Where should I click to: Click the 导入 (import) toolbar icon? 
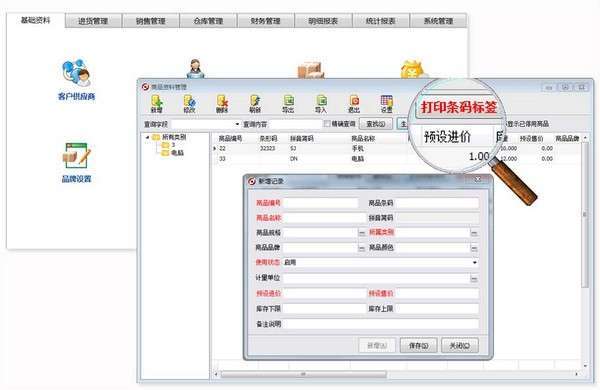point(321,104)
